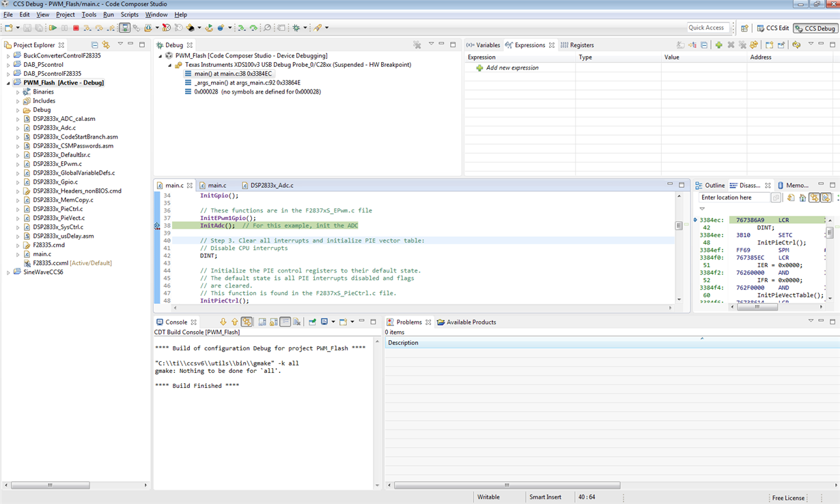
Task: Open the Open Console dropdown arrow
Action: (x=352, y=322)
